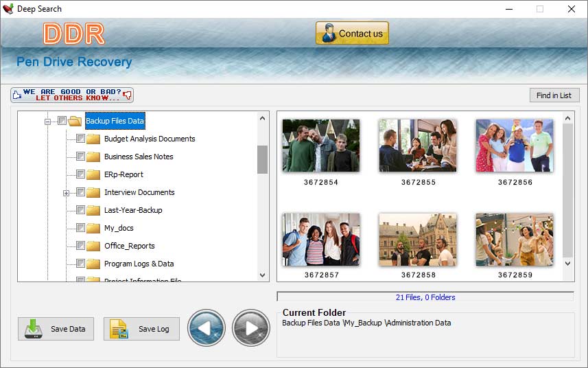Viewport: 588px width, 368px height.
Task: Select image thumbnail 3672857
Action: [321, 240]
